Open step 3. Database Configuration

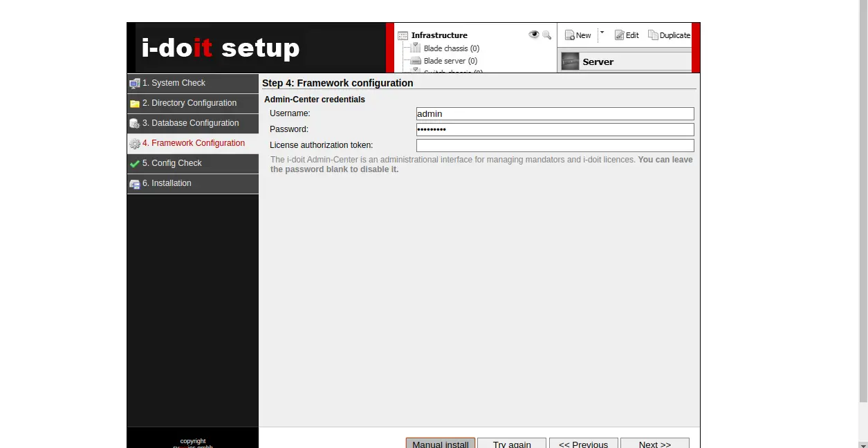point(192,123)
